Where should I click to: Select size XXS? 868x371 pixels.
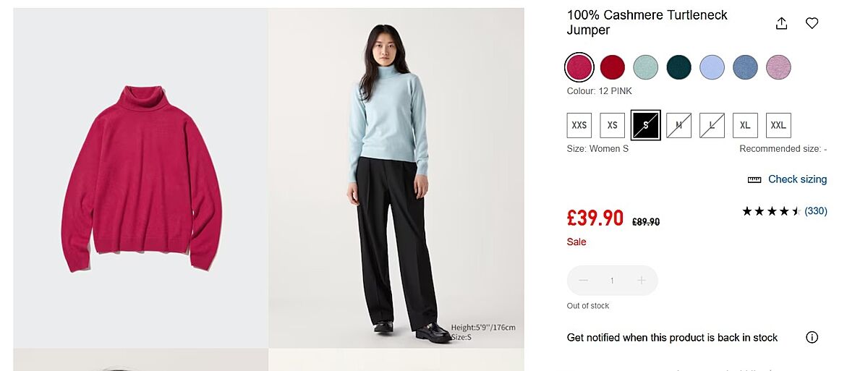point(579,125)
